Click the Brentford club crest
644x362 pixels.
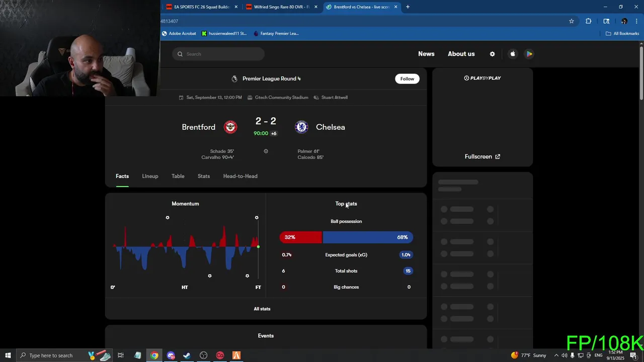tap(230, 127)
